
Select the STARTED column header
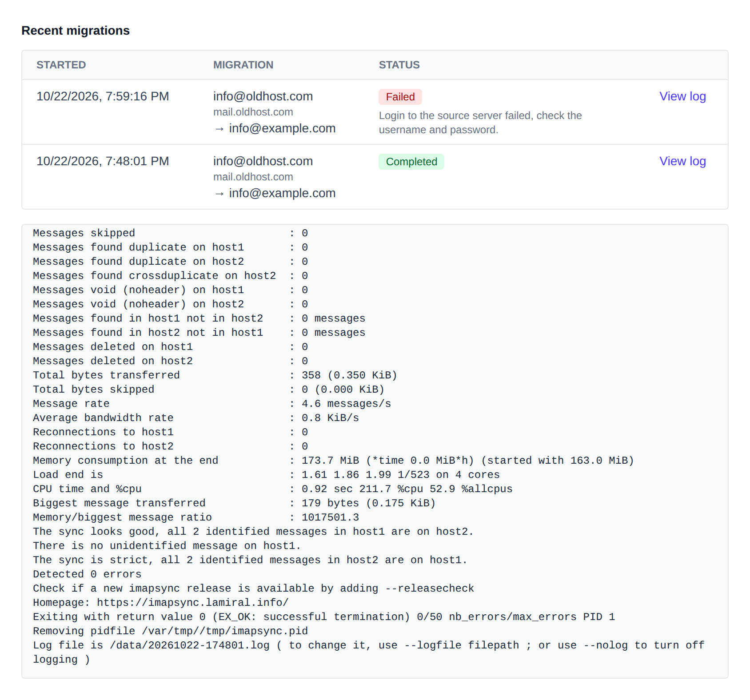point(61,65)
